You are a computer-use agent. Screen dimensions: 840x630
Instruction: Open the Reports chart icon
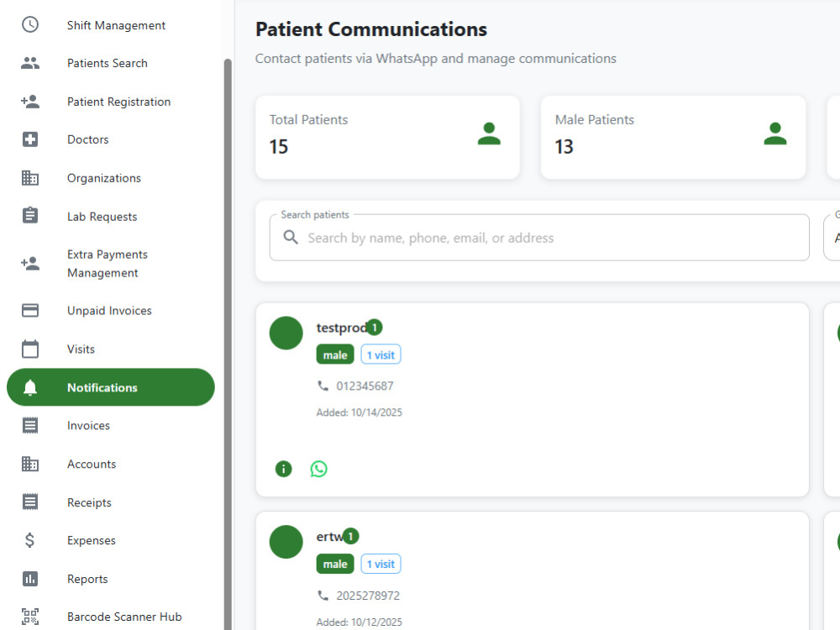pyautogui.click(x=30, y=579)
